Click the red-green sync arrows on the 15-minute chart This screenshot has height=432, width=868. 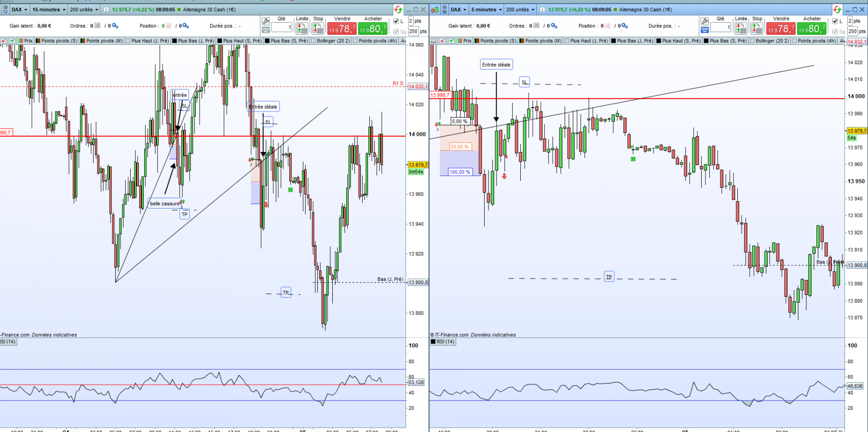[398, 10]
